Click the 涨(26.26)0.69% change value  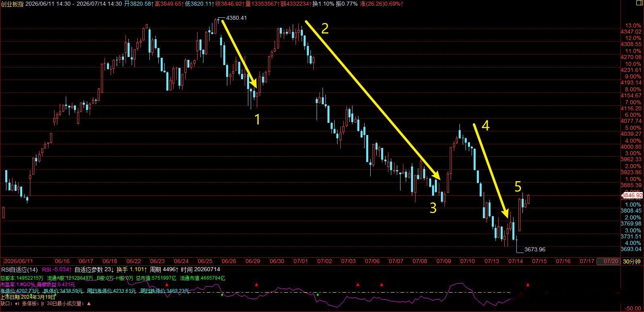pos(381,4)
